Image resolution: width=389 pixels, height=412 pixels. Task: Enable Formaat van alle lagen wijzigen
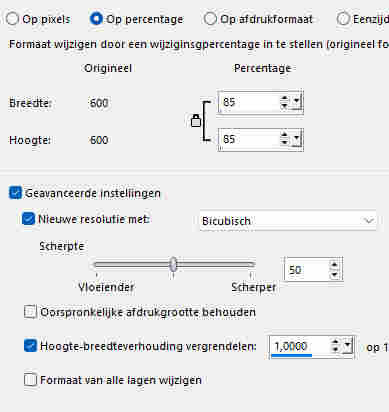[30, 380]
